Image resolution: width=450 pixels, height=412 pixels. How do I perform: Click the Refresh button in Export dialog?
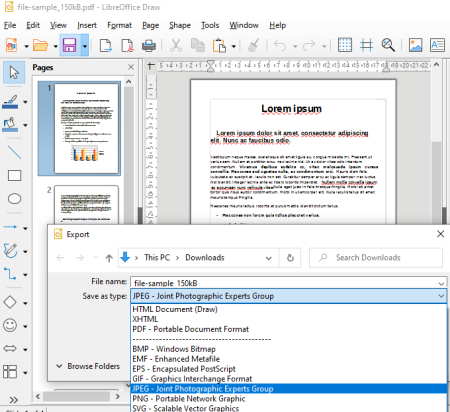290,258
